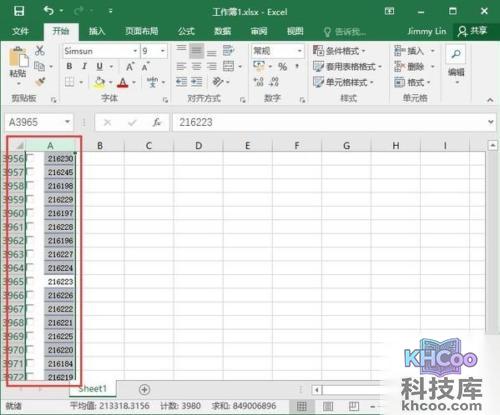Viewport: 500px width, 415px height.
Task: Click the add new sheet plus button
Action: pyautogui.click(x=144, y=389)
